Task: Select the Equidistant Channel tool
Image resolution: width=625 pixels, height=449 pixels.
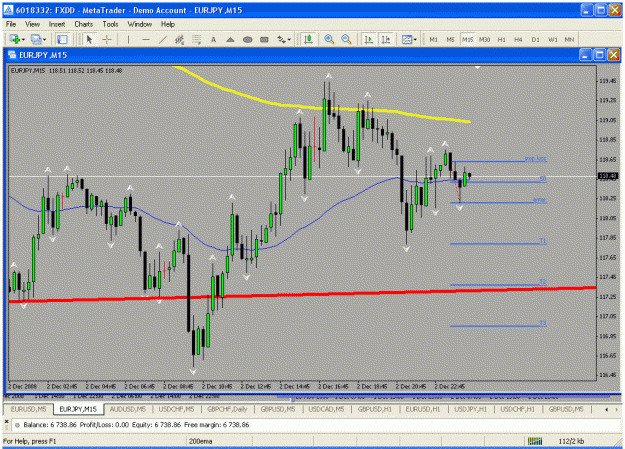Action: coord(179,39)
